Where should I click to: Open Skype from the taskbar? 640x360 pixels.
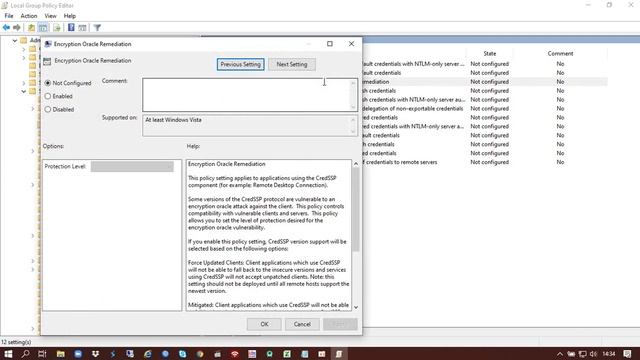click(182, 354)
